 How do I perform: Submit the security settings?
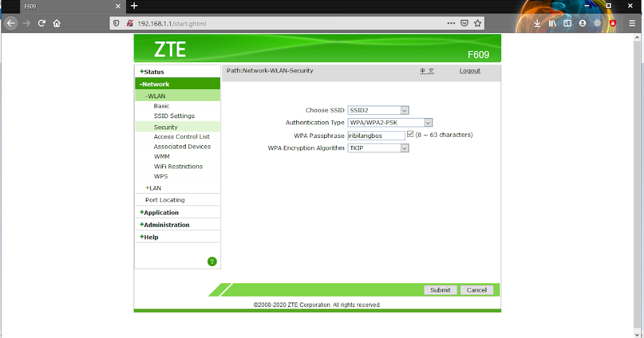(441, 290)
